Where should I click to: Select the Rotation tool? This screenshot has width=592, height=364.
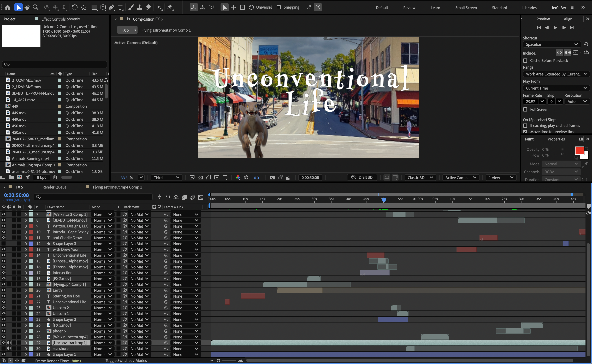pos(75,7)
